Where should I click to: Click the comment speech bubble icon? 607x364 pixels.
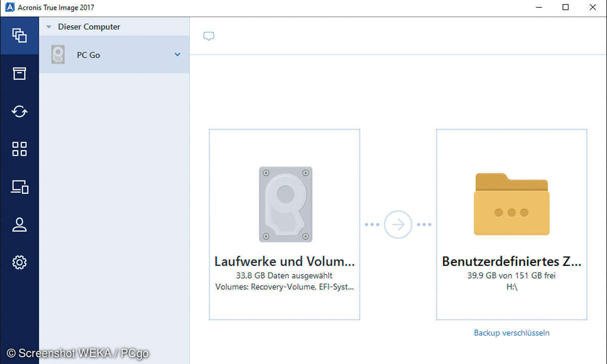pyautogui.click(x=208, y=36)
